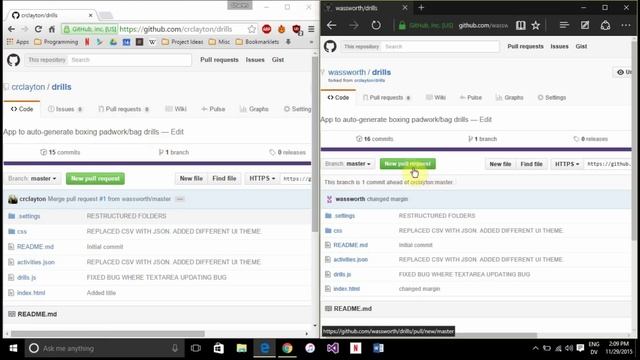
Task: Open 15 commits link in Chrome window
Action: pos(60,152)
